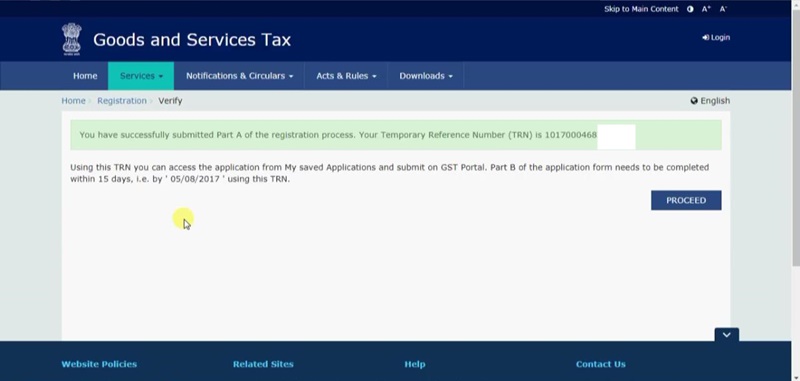Click the TRN success message banner
The width and height of the screenshot is (800, 381).
(x=396, y=135)
